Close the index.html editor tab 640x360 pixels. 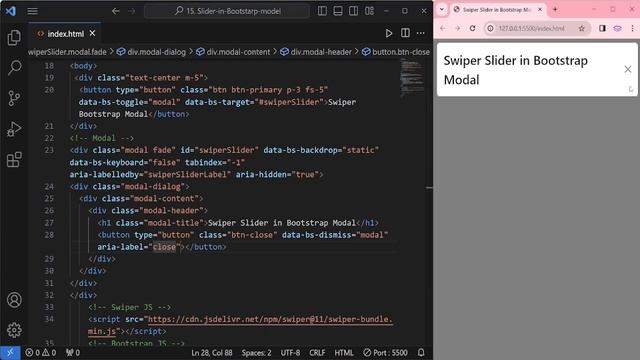pyautogui.click(x=92, y=33)
